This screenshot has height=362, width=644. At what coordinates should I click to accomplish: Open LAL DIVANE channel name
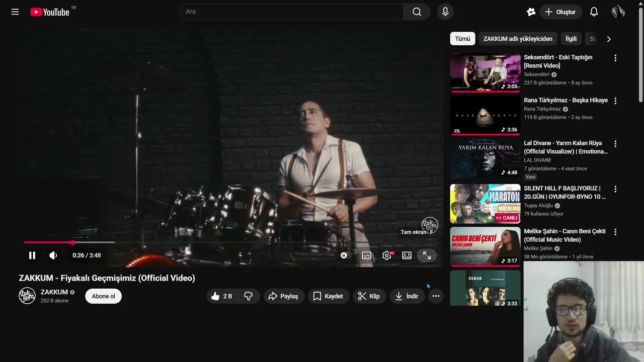click(x=537, y=160)
